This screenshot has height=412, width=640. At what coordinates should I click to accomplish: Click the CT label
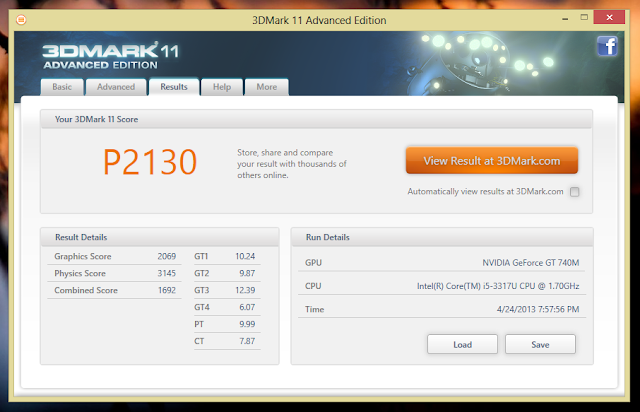pos(199,341)
